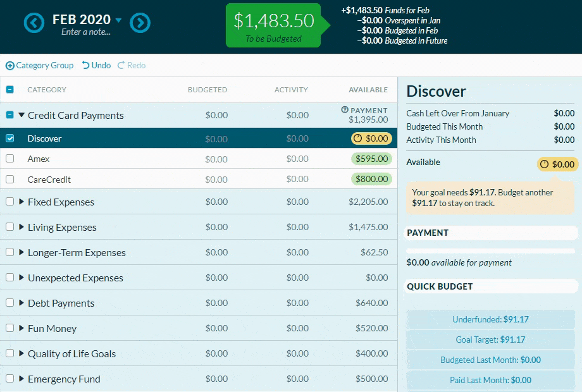Toggle the select-all categories checkbox
The height and width of the screenshot is (392, 582).
(x=10, y=89)
